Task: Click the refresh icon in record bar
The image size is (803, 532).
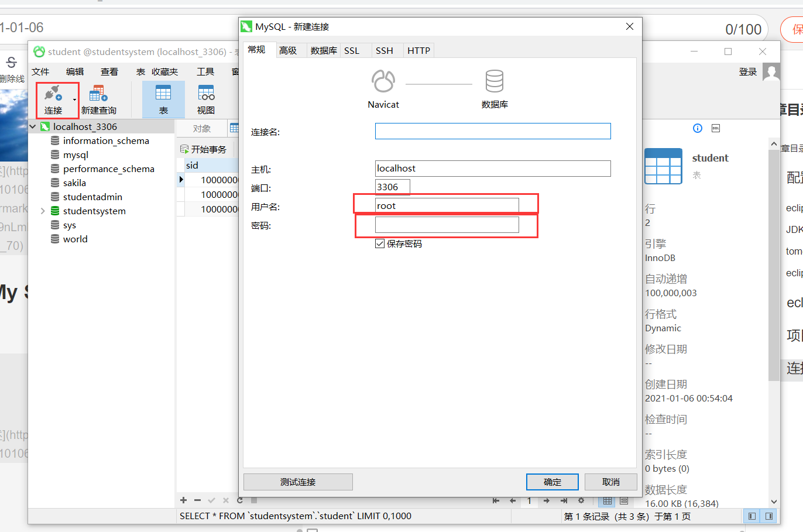Action: tap(240, 500)
